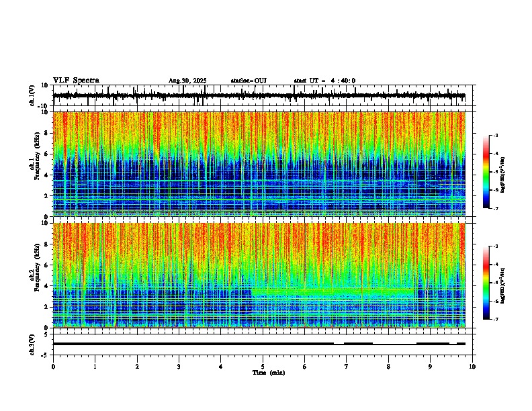Image resolution: width=532 pixels, height=411 pixels.
Task: Click the ch.1 frequency axis tick "4"
Action: 47,175
